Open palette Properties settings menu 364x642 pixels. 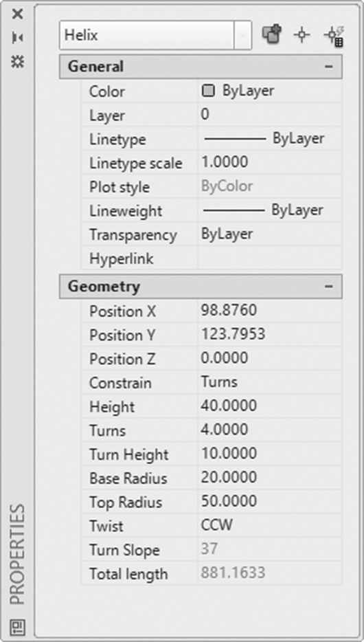[18, 62]
